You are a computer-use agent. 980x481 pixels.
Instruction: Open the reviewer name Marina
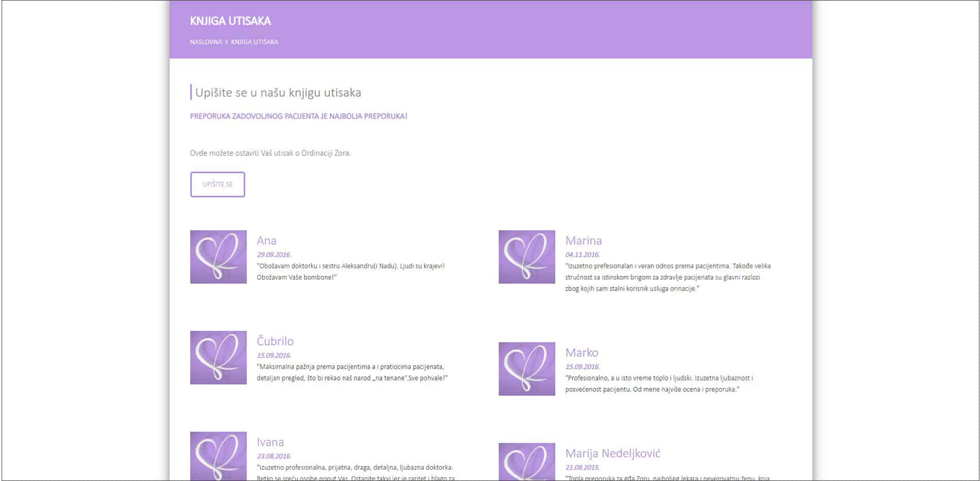coord(583,240)
